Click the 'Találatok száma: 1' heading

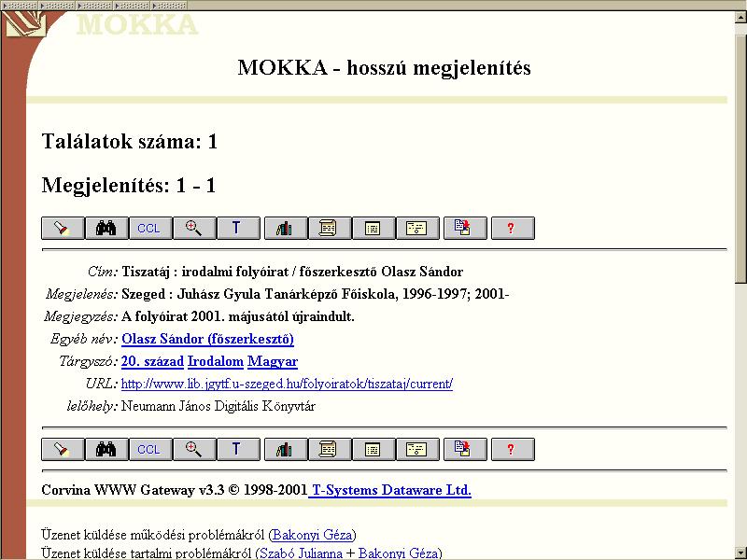(x=130, y=142)
